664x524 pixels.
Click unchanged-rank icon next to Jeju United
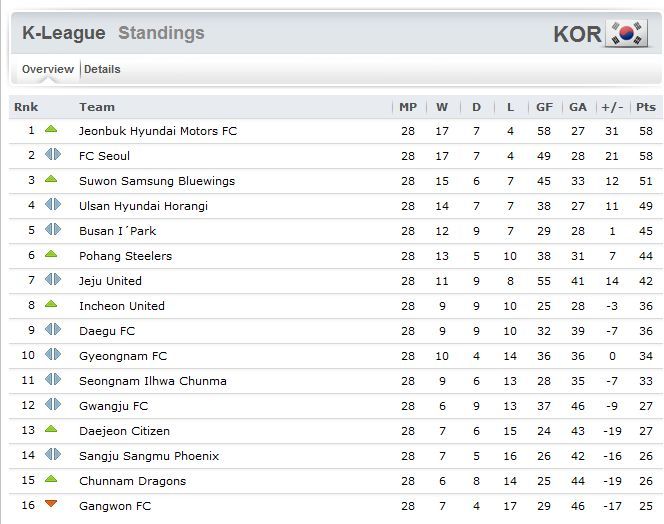click(x=53, y=279)
